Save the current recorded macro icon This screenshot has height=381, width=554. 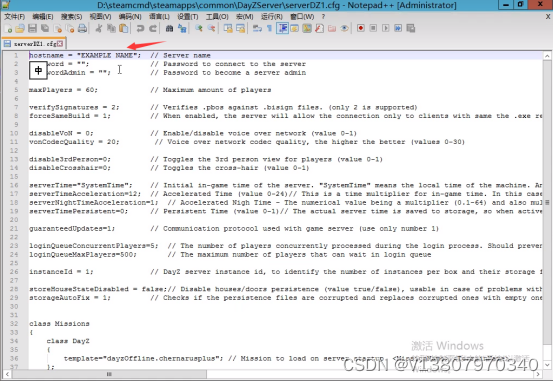click(411, 28)
